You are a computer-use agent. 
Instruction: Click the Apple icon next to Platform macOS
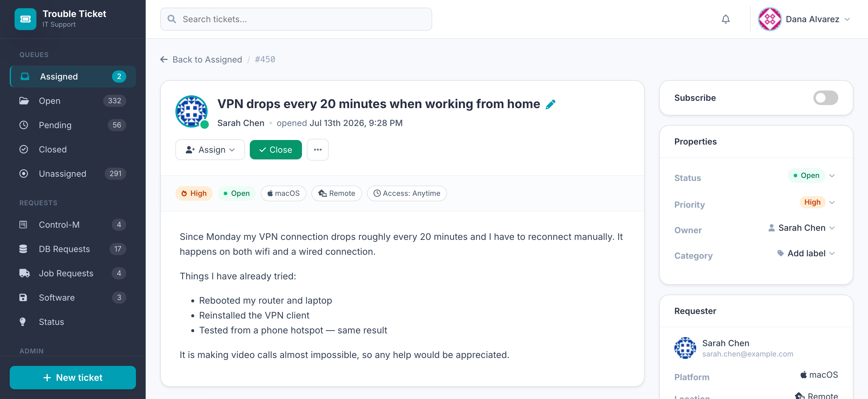pyautogui.click(x=804, y=375)
